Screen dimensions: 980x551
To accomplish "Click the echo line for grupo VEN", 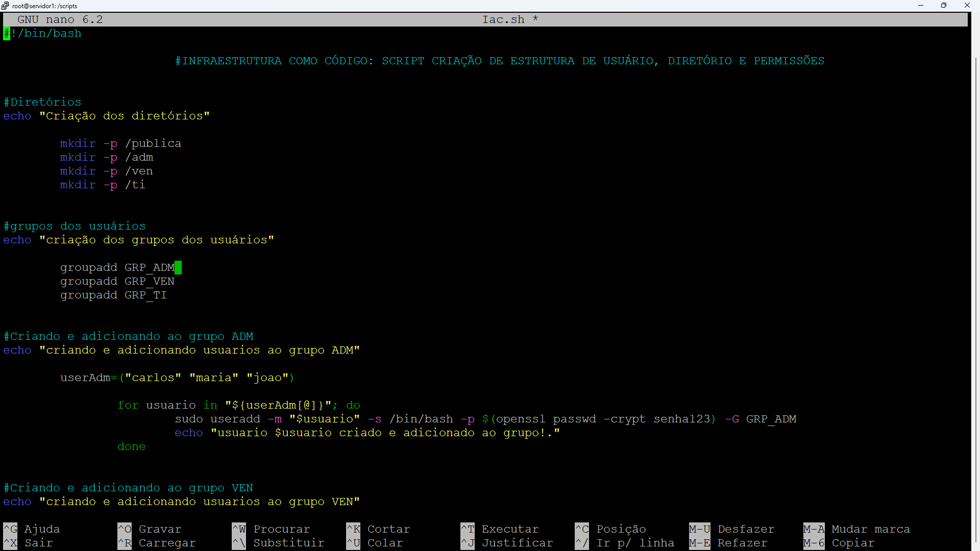I will click(x=182, y=502).
